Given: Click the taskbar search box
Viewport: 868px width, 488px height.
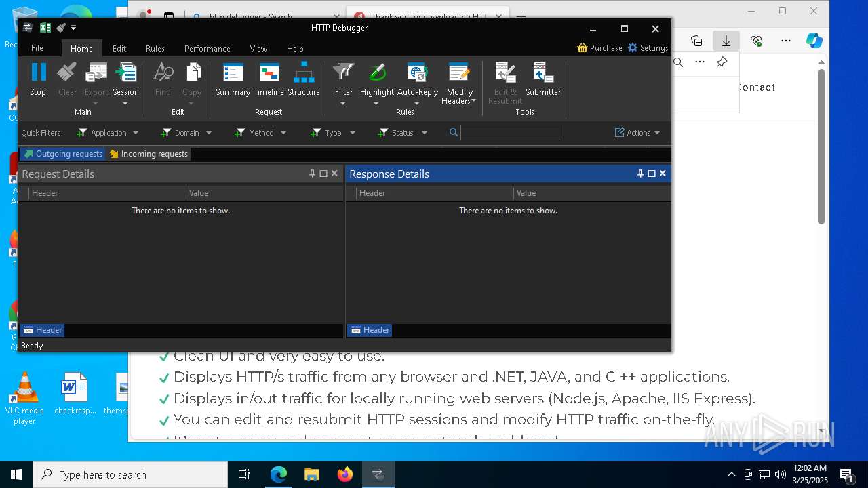Looking at the screenshot, I should [130, 474].
